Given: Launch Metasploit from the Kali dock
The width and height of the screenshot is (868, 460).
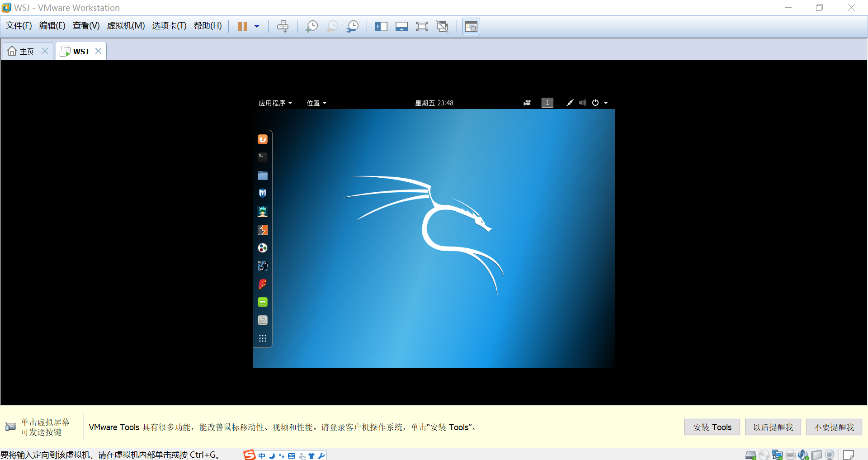Looking at the screenshot, I should point(263,194).
